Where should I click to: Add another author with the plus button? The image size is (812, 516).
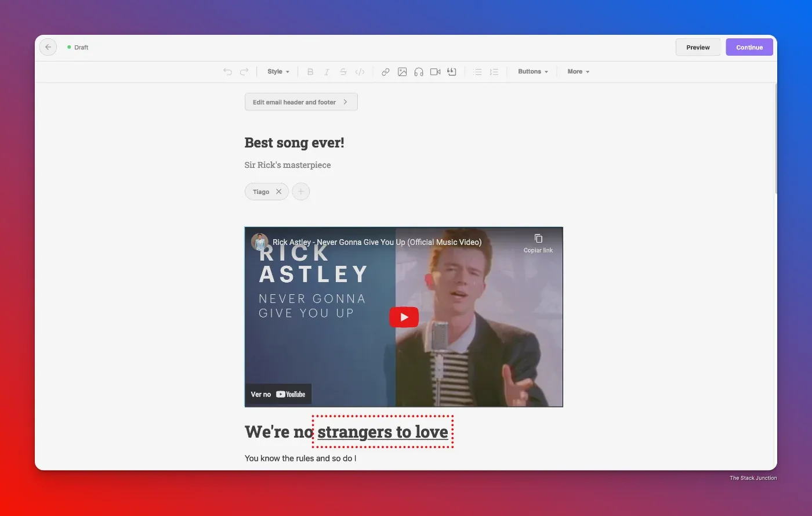coord(300,192)
